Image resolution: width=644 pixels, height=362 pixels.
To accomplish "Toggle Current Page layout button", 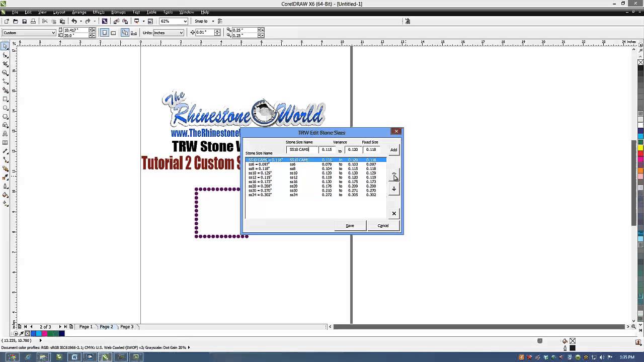I will click(x=134, y=33).
